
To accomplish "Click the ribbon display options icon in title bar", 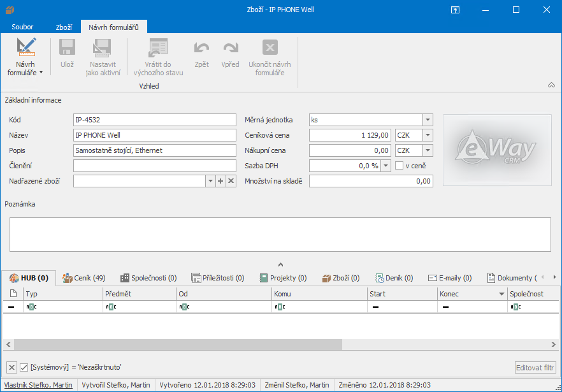I will 455,10.
